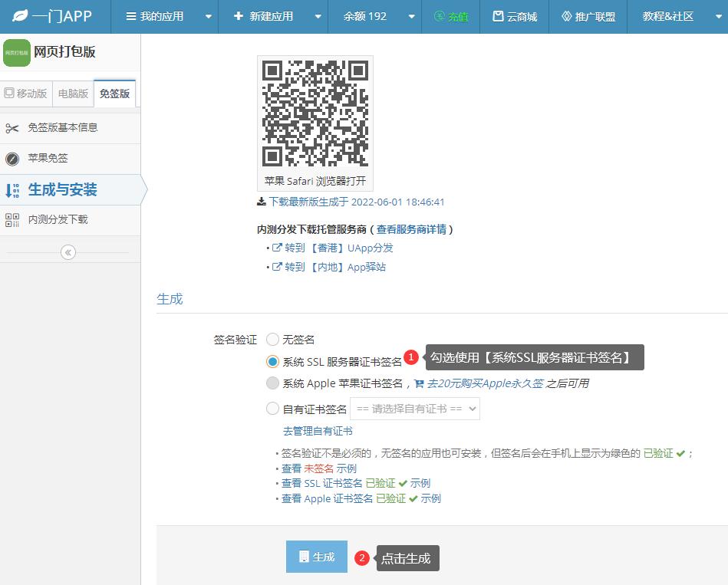Screen dimensions: 728x585
Task: Click the external-link icon for 内地 App驿站
Action: (x=277, y=267)
